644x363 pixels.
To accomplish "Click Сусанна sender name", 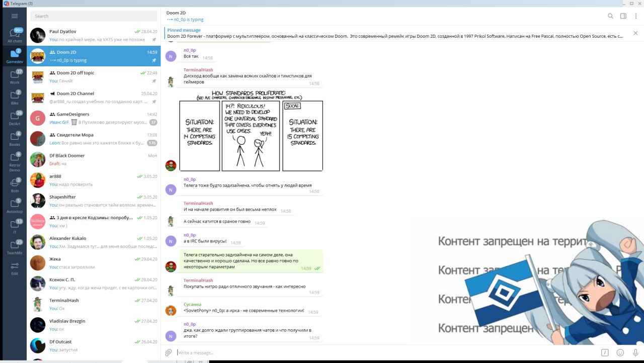I will click(x=192, y=304).
